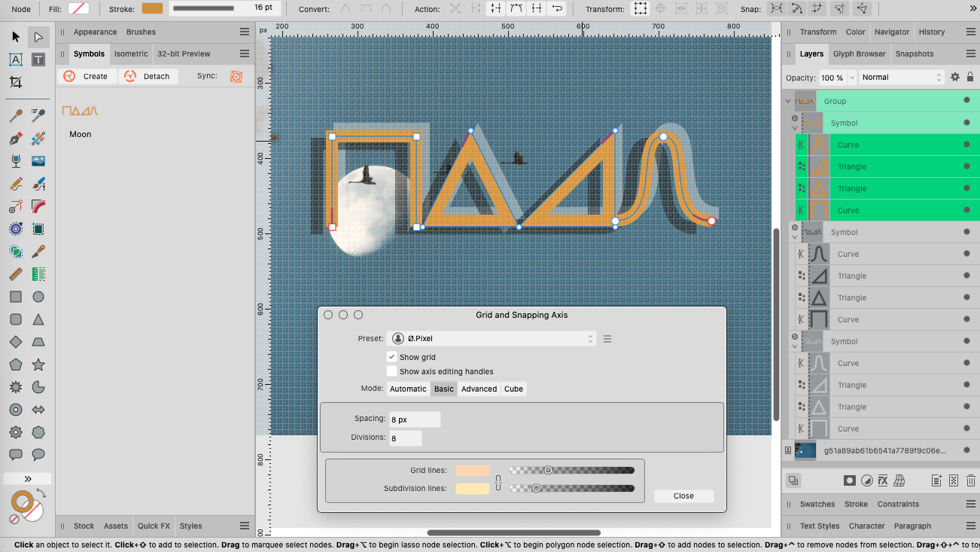This screenshot has width=980, height=552.
Task: Toggle visibility dot of Group layer
Action: tap(966, 100)
